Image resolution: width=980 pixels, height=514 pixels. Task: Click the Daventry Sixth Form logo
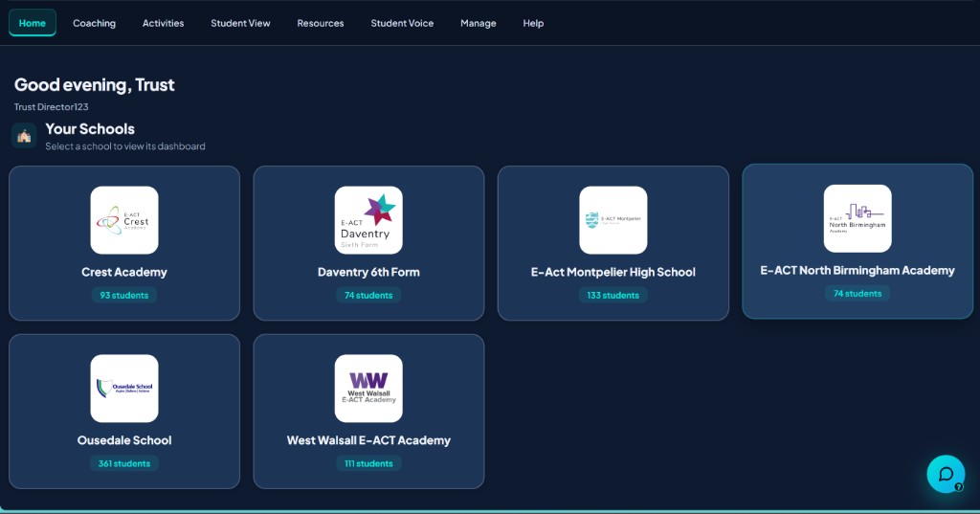368,220
